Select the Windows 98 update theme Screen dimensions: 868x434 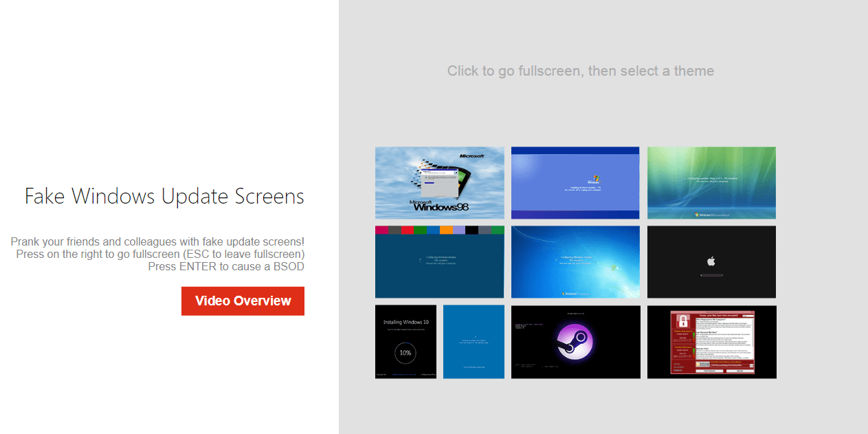tap(439, 183)
